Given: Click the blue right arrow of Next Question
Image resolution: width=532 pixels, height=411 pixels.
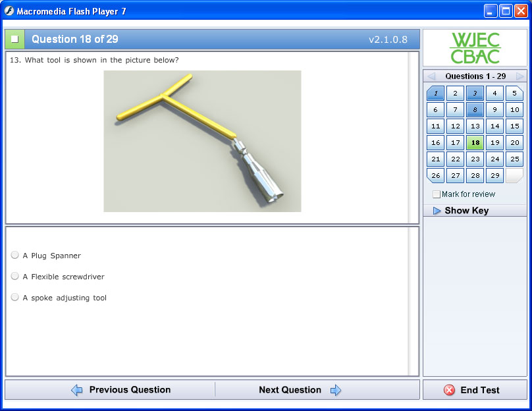Looking at the screenshot, I should pyautogui.click(x=336, y=390).
